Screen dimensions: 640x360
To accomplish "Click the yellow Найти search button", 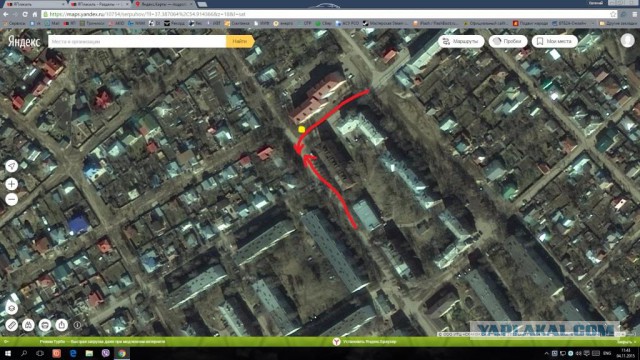I will [x=240, y=41].
